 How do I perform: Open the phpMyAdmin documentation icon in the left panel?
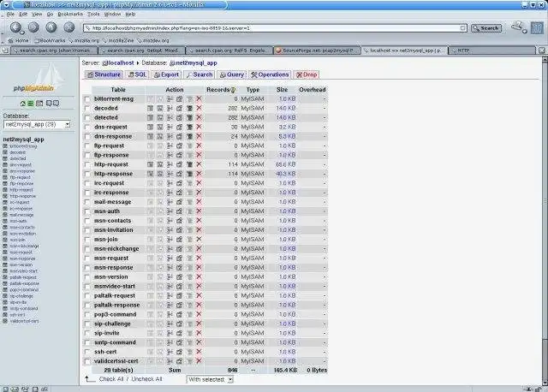click(49, 104)
